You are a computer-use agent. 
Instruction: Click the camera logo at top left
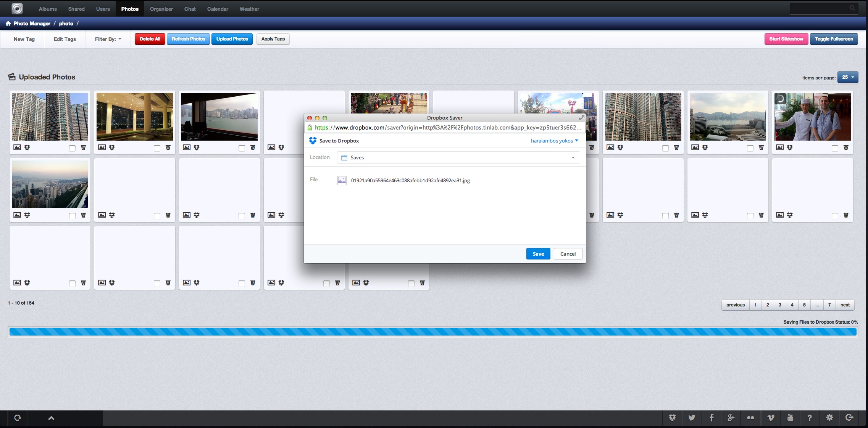point(17,8)
